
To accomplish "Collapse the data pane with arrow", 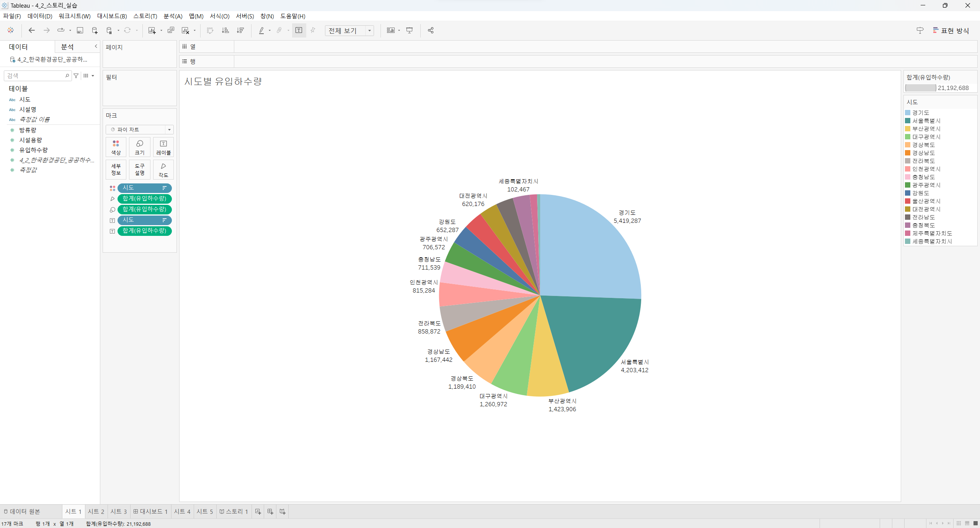I will coord(96,46).
